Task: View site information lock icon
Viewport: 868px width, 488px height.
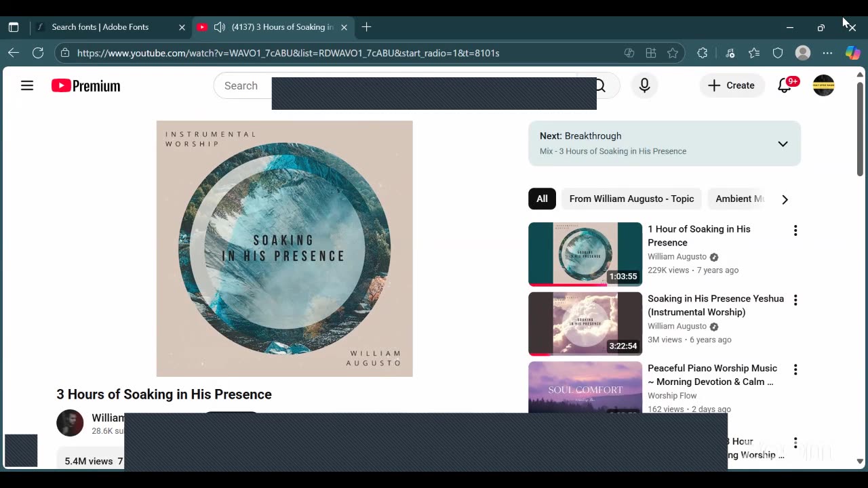Action: pos(64,53)
